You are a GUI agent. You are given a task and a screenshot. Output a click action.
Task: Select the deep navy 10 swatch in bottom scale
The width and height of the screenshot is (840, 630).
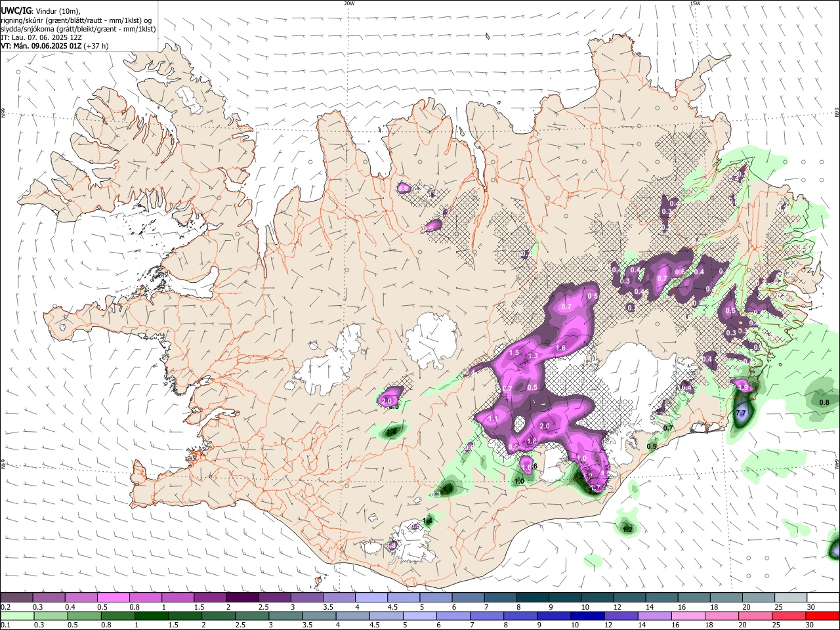coord(587,616)
